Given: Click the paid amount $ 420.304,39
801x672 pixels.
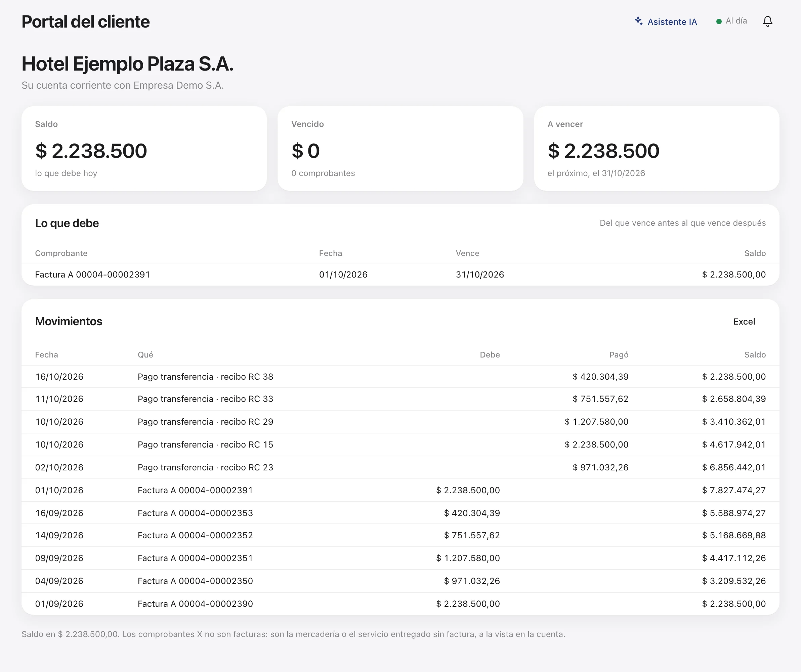Looking at the screenshot, I should click(x=600, y=377).
